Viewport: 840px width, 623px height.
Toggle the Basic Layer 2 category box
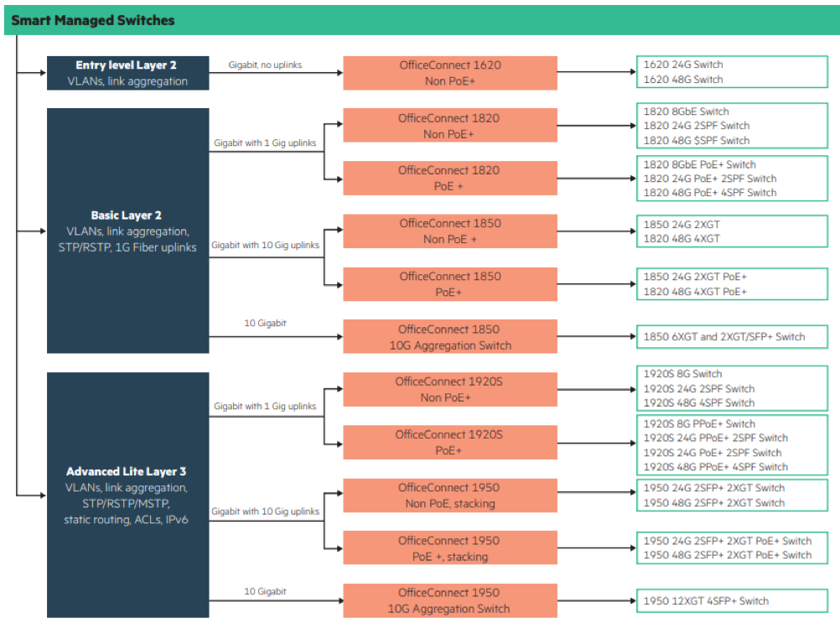tap(127, 231)
